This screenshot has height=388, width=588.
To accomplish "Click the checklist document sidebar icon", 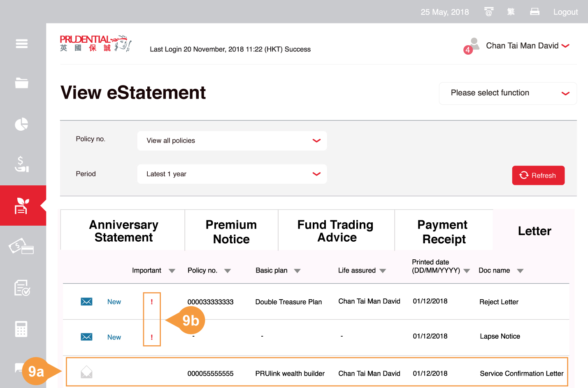I will [x=22, y=288].
